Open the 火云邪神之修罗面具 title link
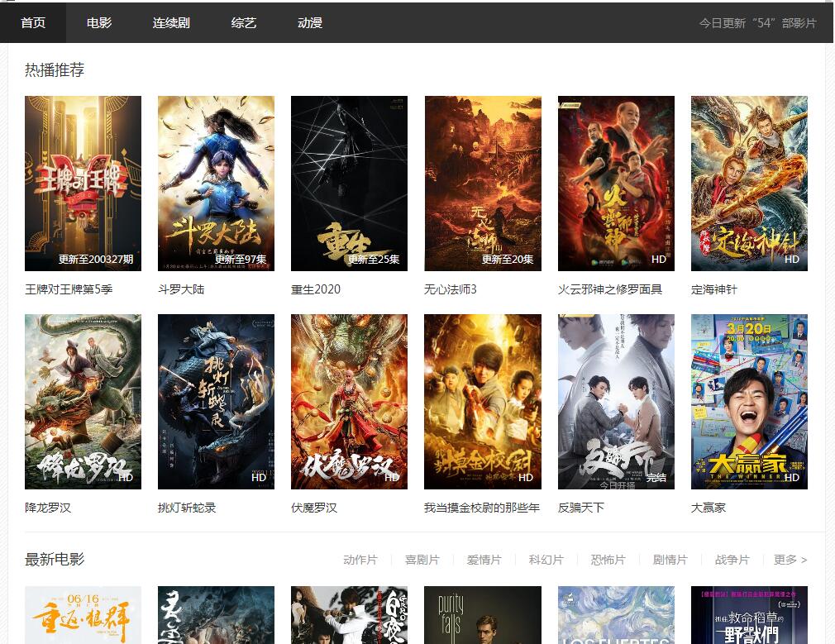 [x=610, y=289]
